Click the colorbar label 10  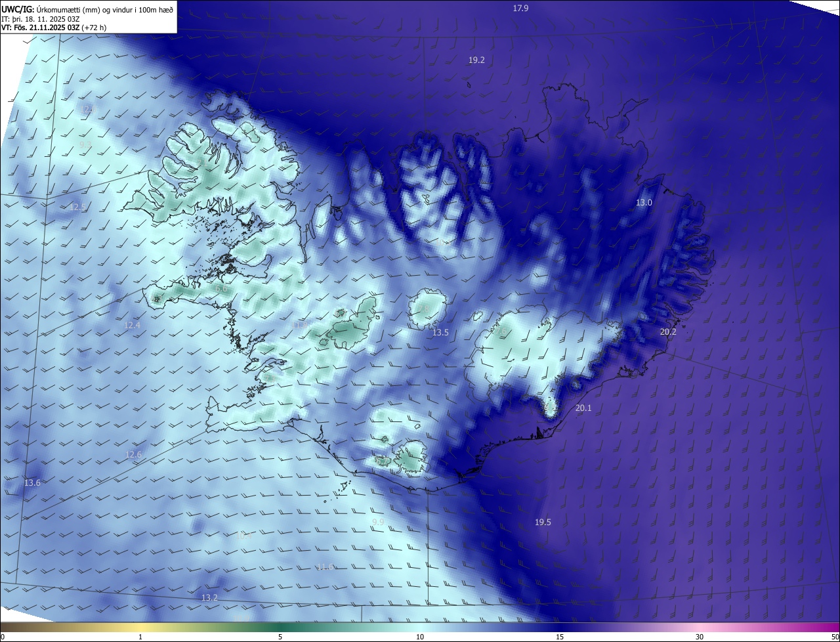[420, 637]
